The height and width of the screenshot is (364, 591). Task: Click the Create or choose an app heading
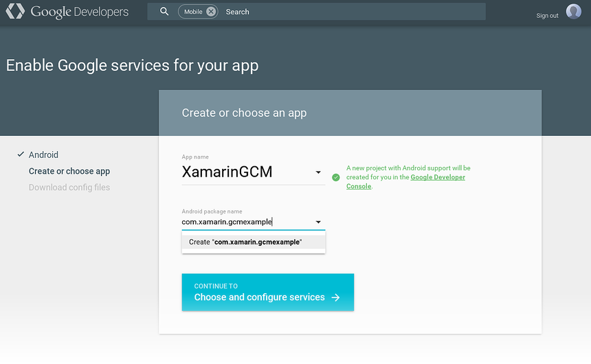coord(244,113)
